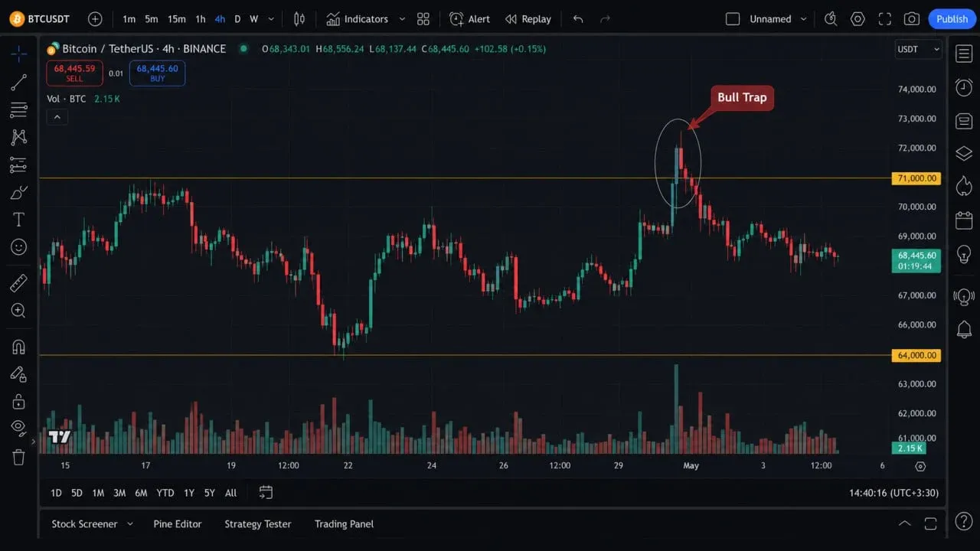The height and width of the screenshot is (551, 980).
Task: Open the Trading Panel tab
Action: click(344, 524)
